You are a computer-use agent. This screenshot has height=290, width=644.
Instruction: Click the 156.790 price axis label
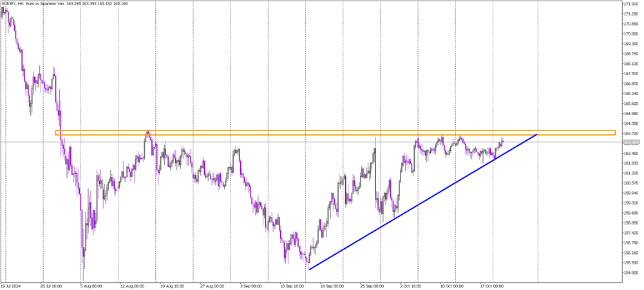click(630, 243)
